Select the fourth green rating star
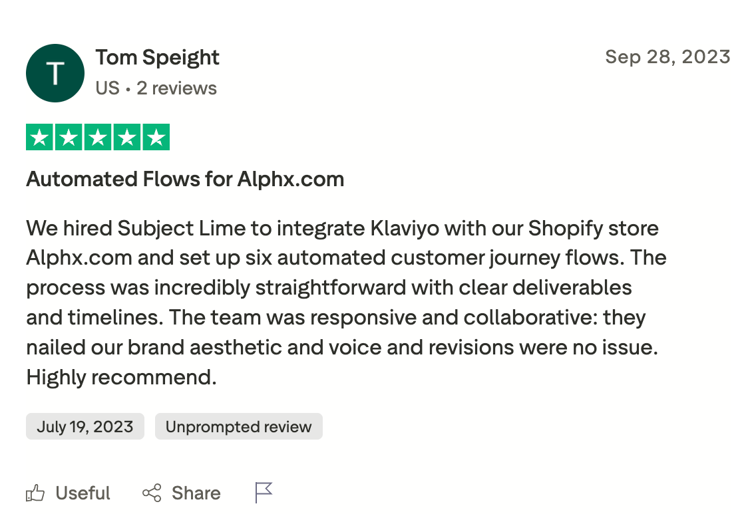This screenshot has height=532, width=756. [126, 138]
